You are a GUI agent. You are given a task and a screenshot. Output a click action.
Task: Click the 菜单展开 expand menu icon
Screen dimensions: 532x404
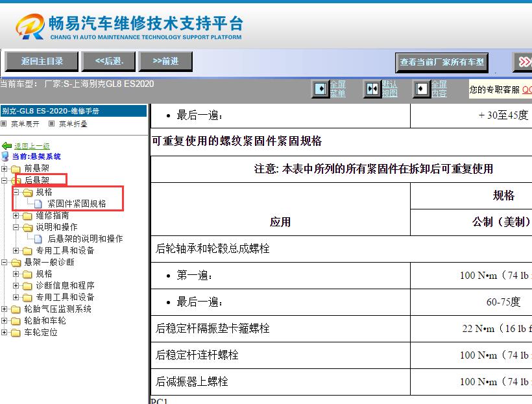(x=4, y=123)
